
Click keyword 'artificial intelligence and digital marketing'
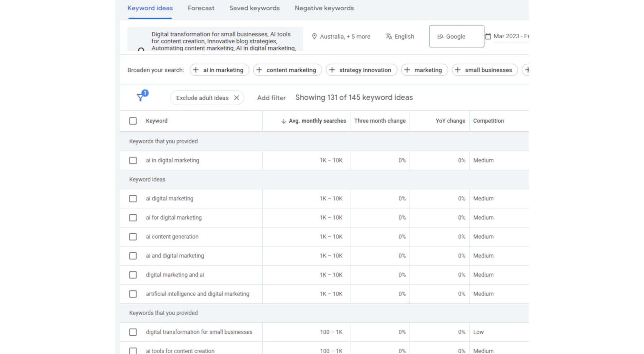click(x=197, y=294)
